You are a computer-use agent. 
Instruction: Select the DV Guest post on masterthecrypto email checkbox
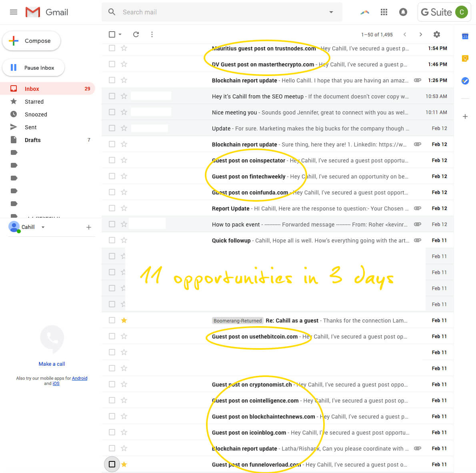(x=112, y=64)
